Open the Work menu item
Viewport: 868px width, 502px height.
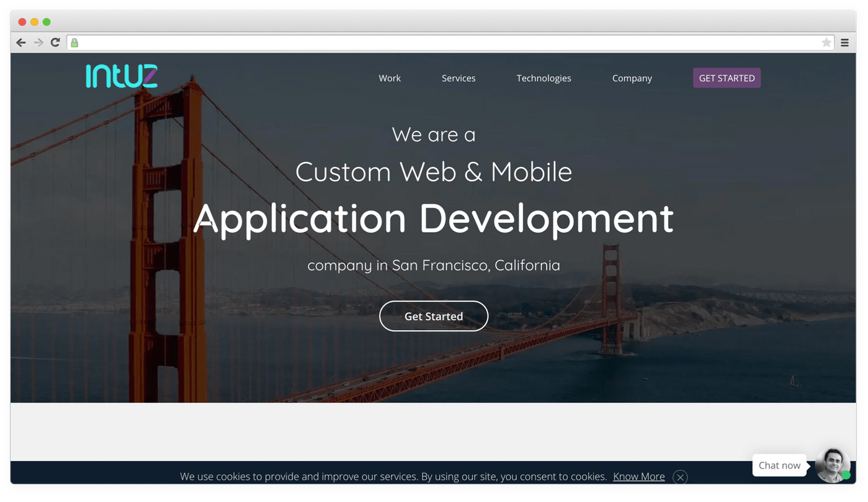coord(390,78)
